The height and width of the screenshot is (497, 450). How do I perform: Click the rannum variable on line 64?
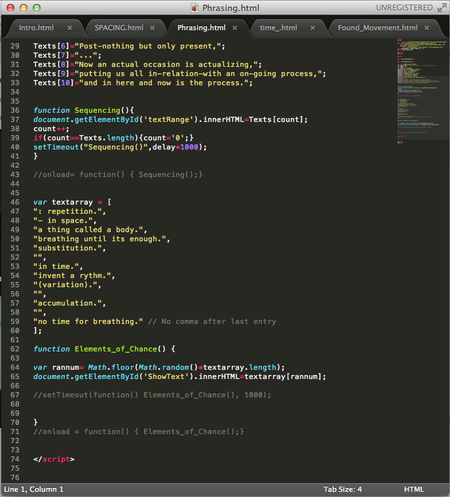tap(65, 367)
